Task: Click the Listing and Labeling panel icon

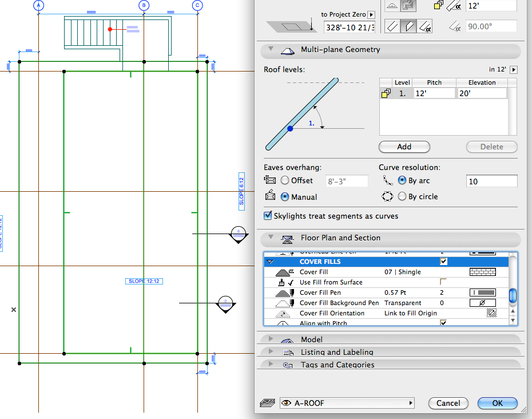Action: [x=288, y=353]
